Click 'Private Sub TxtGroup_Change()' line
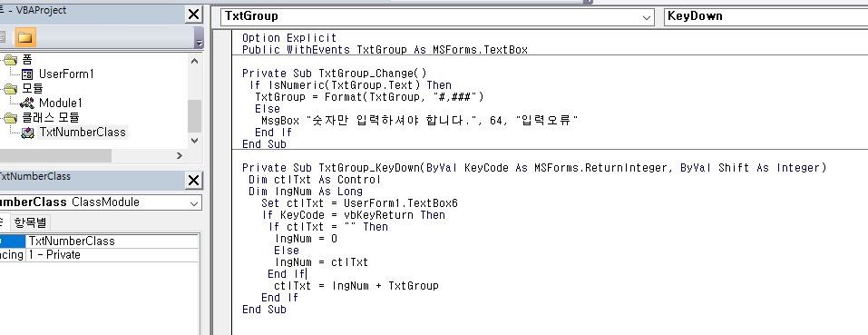Image resolution: width=868 pixels, height=335 pixels. 335,74
